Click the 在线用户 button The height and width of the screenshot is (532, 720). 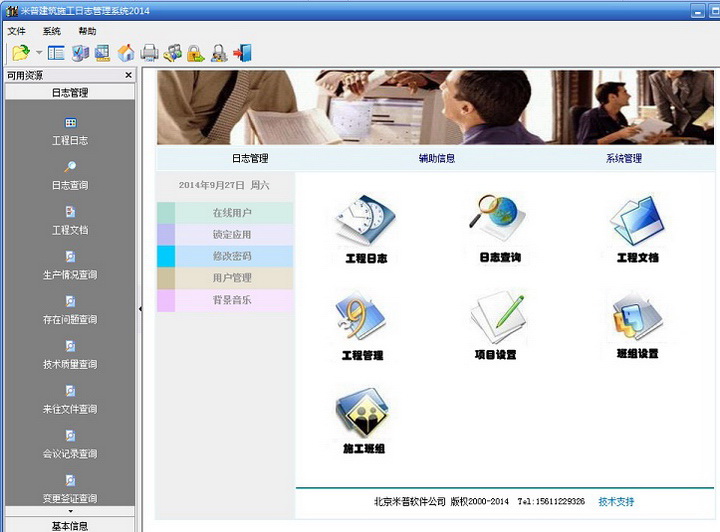click(x=234, y=213)
